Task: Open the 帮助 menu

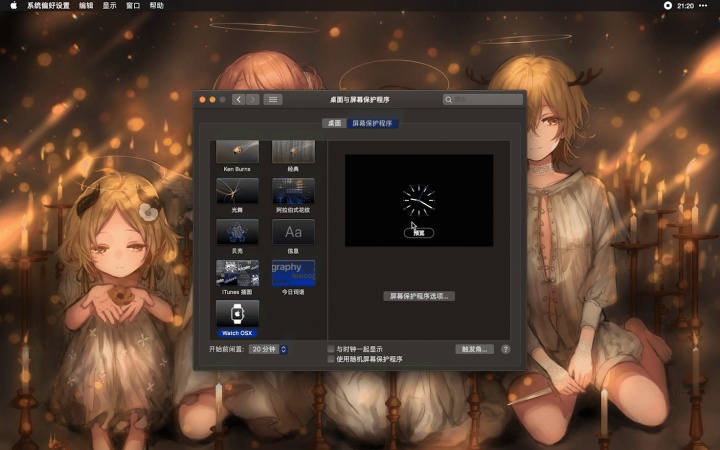Action: (157, 6)
